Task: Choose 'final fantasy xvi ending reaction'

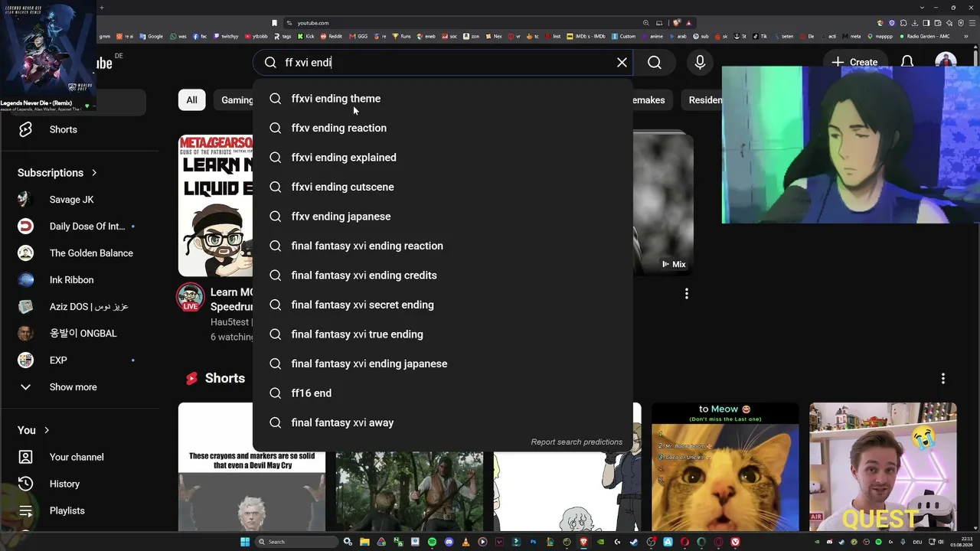Action: click(x=443, y=246)
